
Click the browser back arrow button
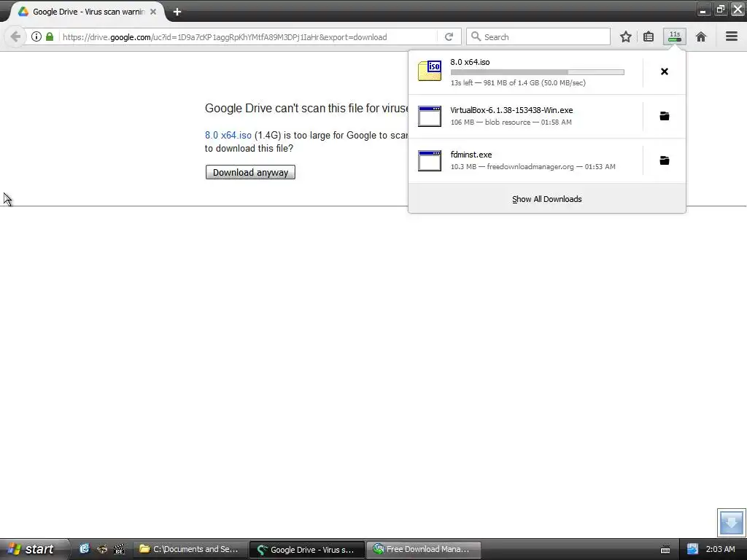click(15, 36)
